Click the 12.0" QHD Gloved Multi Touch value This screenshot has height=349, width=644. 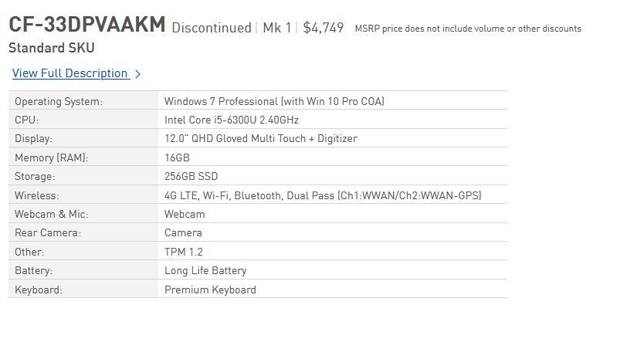[260, 139]
